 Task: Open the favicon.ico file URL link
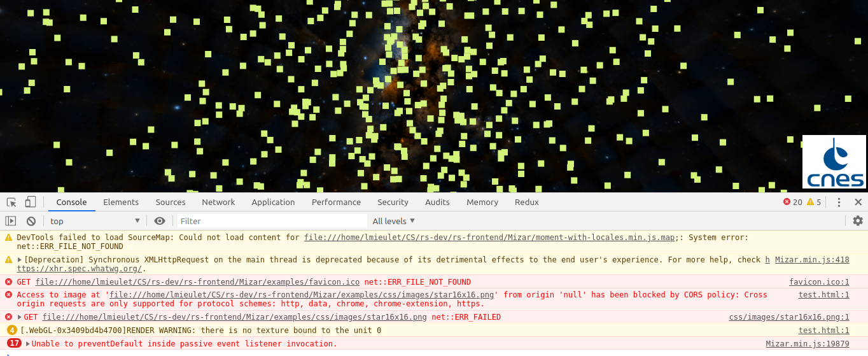tap(198, 282)
